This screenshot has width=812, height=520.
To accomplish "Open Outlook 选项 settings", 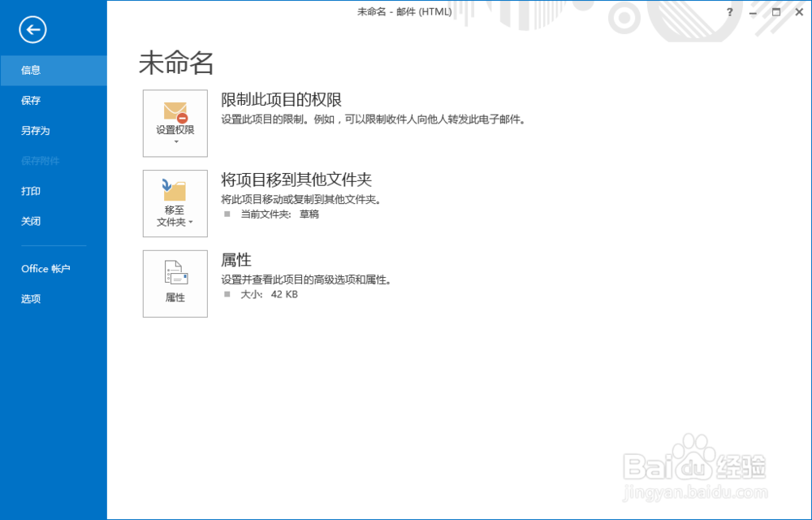I will pyautogui.click(x=30, y=298).
